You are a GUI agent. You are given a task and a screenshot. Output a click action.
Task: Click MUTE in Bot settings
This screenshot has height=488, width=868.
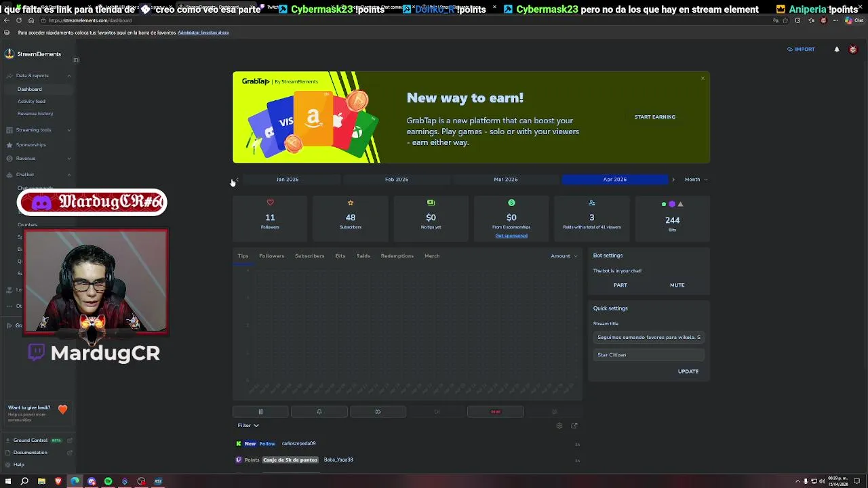677,285
